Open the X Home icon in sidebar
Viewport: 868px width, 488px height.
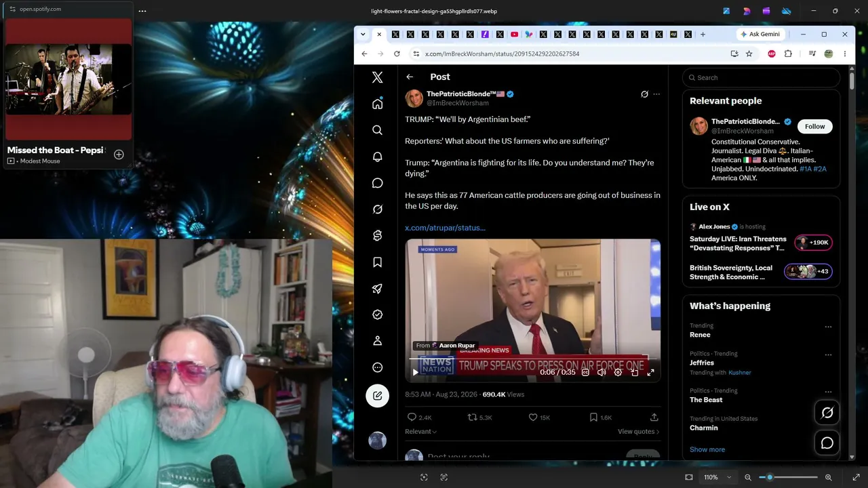378,104
